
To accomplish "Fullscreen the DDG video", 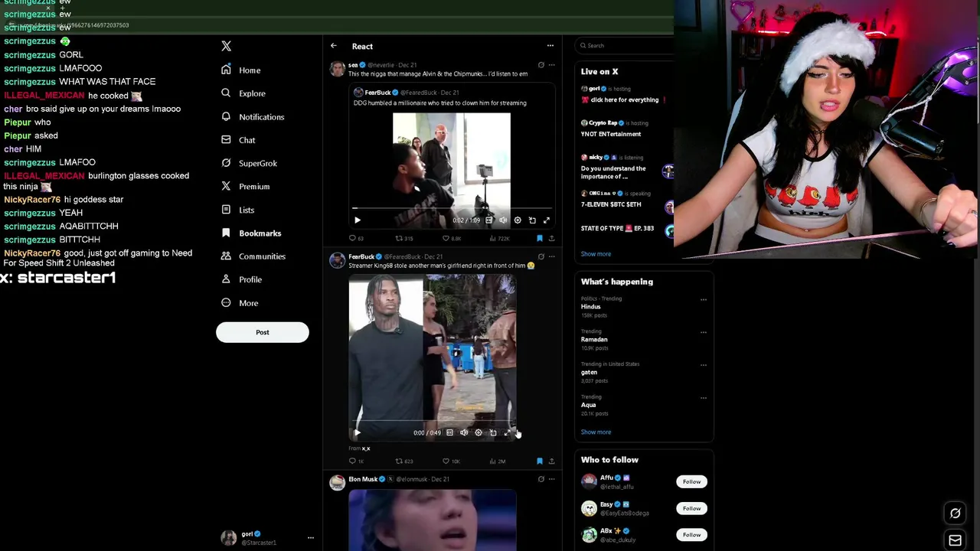I will point(547,220).
